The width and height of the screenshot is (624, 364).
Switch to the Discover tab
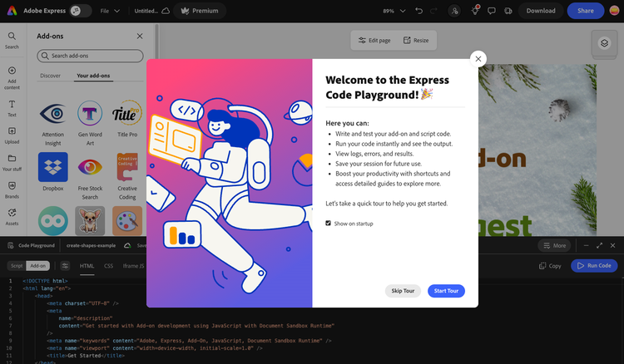[51, 76]
